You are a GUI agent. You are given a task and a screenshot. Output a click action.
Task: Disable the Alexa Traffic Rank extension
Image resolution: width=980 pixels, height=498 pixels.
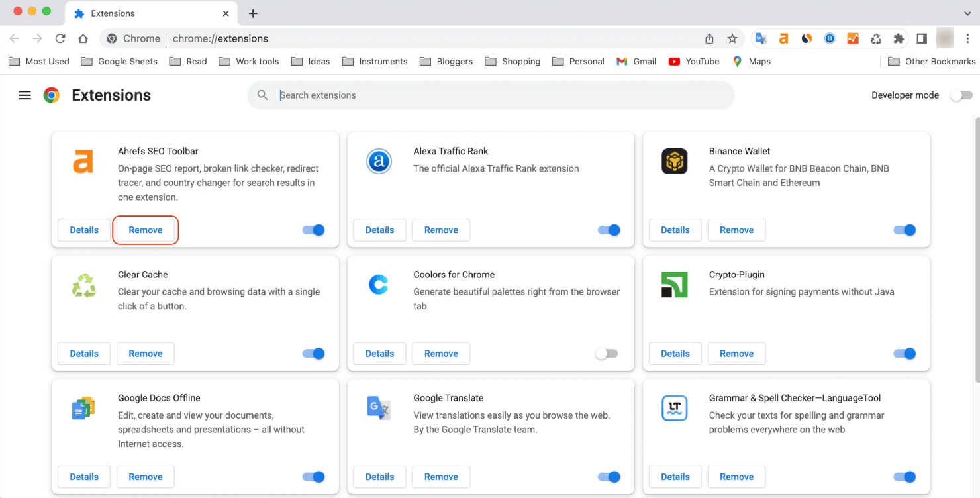point(609,230)
